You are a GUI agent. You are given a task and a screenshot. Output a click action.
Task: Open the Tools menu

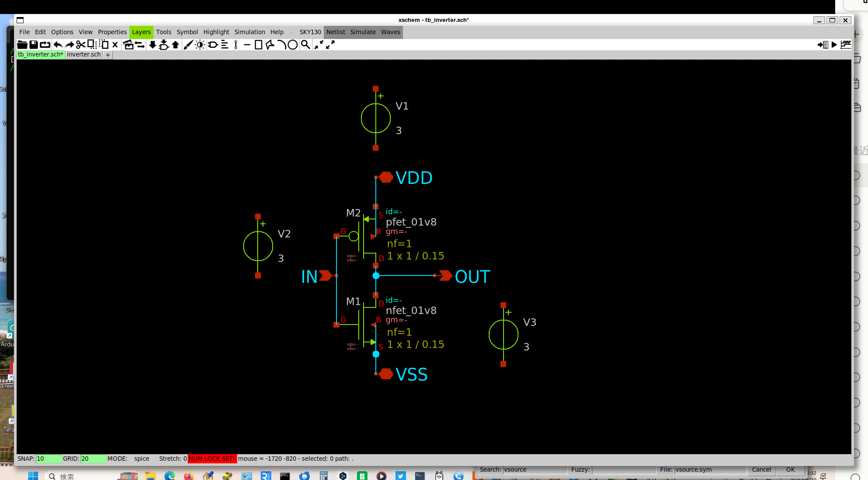coord(164,32)
